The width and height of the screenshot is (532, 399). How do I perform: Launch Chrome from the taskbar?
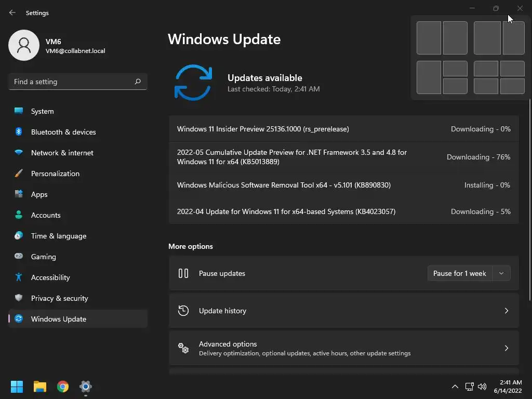tap(63, 387)
